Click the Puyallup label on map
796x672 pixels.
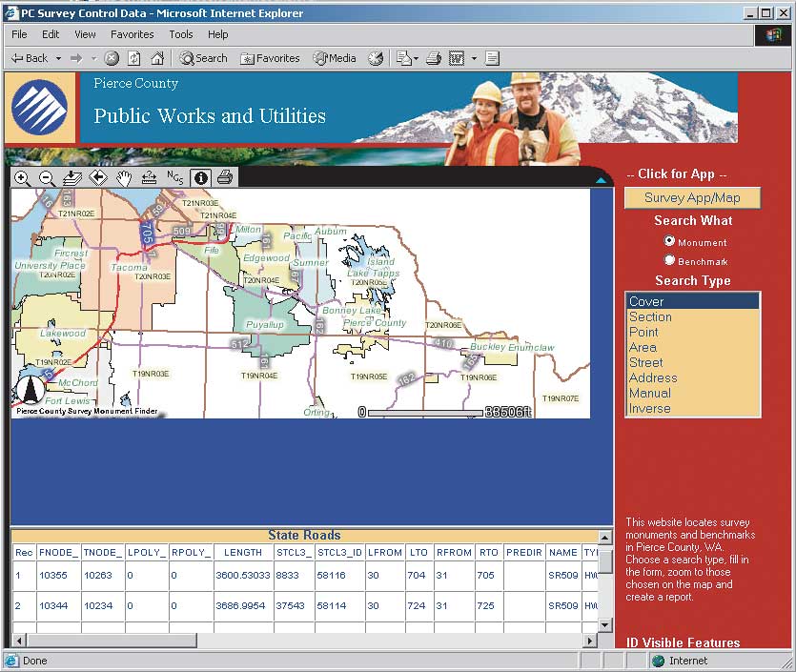[x=264, y=324]
